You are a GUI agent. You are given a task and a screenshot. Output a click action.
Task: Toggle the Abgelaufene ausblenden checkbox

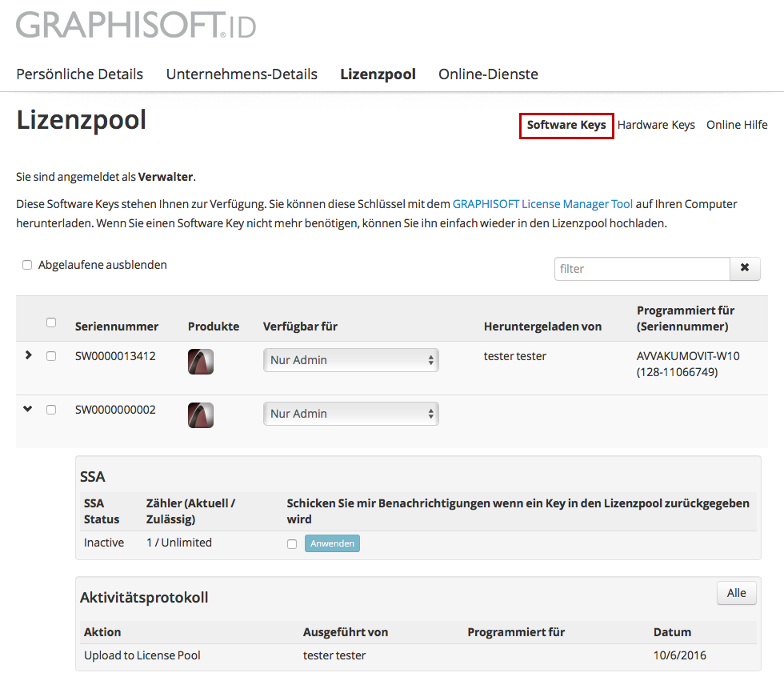pyautogui.click(x=27, y=265)
